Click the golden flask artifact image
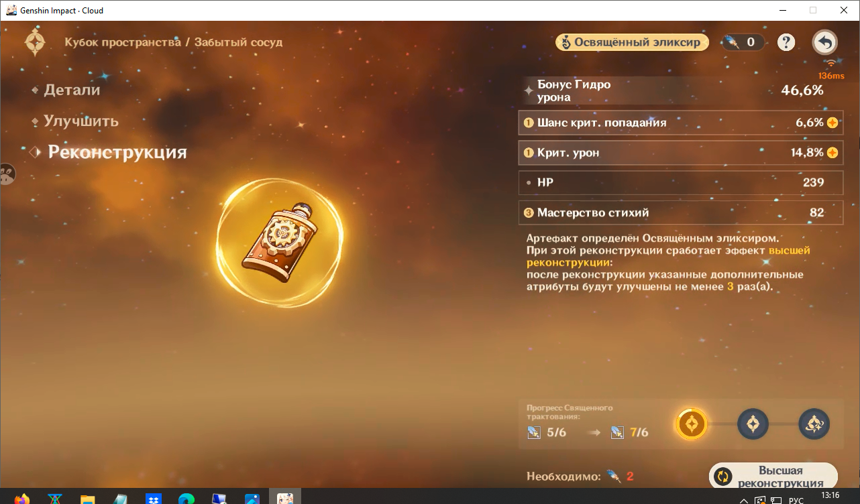This screenshot has height=504, width=860. click(x=280, y=243)
